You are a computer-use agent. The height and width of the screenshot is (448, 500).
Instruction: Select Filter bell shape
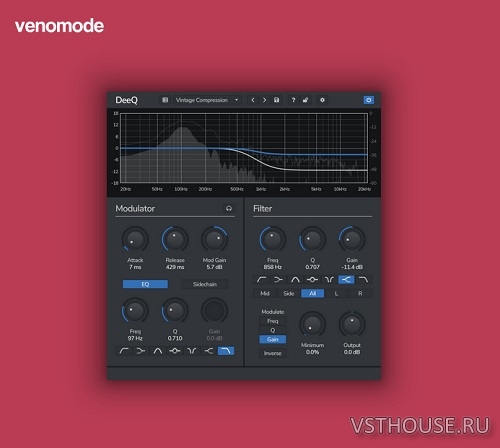pos(296,279)
